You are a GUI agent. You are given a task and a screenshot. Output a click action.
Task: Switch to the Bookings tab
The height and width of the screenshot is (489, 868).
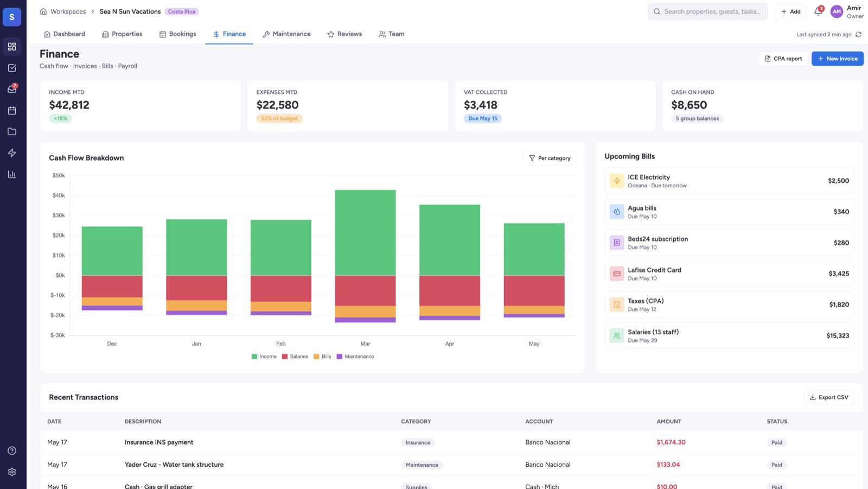point(177,34)
